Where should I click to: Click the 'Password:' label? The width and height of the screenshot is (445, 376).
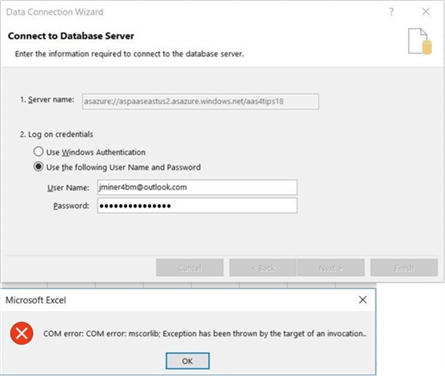[71, 206]
